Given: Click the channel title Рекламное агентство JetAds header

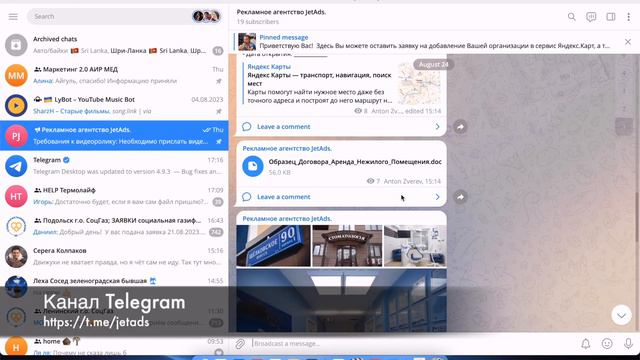Looking at the screenshot, I should (281, 12).
